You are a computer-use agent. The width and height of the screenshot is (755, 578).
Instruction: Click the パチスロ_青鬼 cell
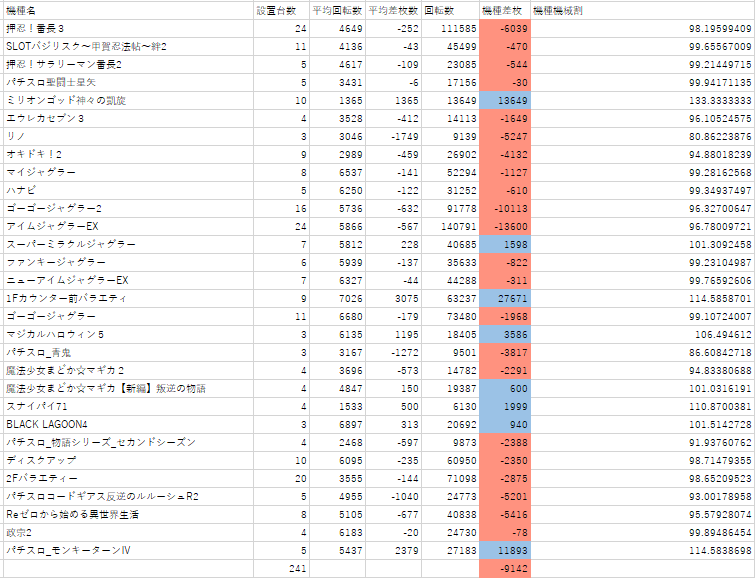(128, 353)
